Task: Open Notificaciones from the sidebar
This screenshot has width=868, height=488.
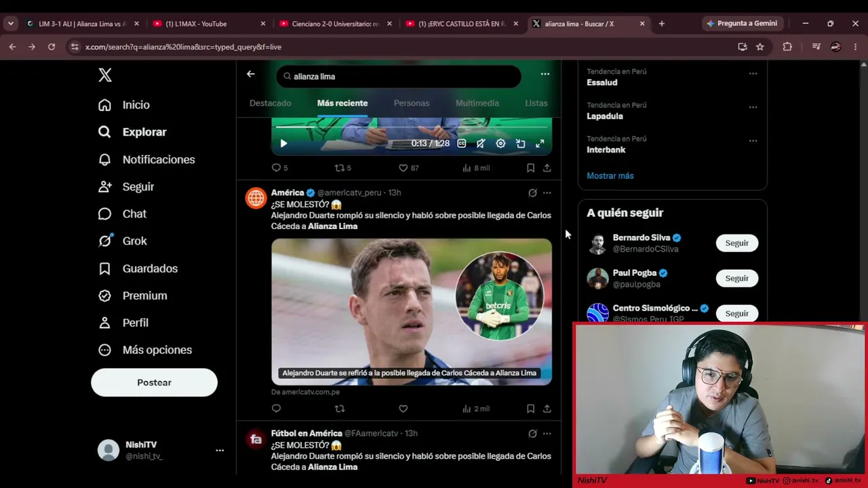Action: (x=146, y=159)
